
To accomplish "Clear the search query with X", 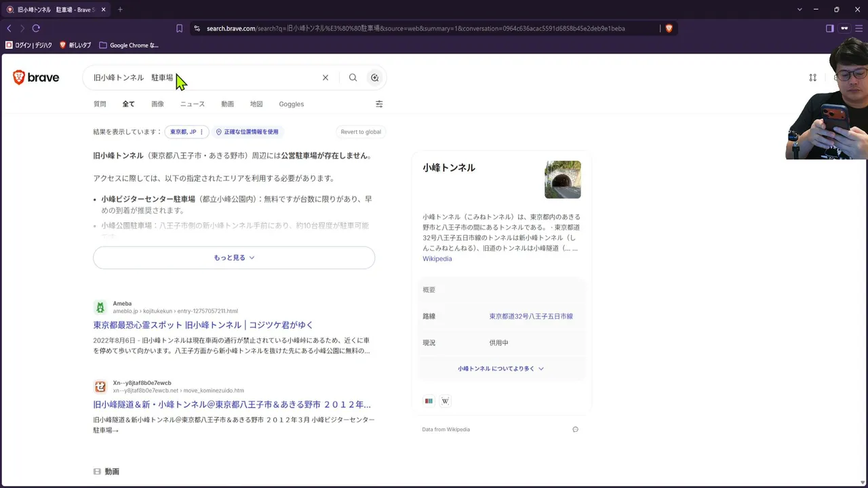I will 325,77.
